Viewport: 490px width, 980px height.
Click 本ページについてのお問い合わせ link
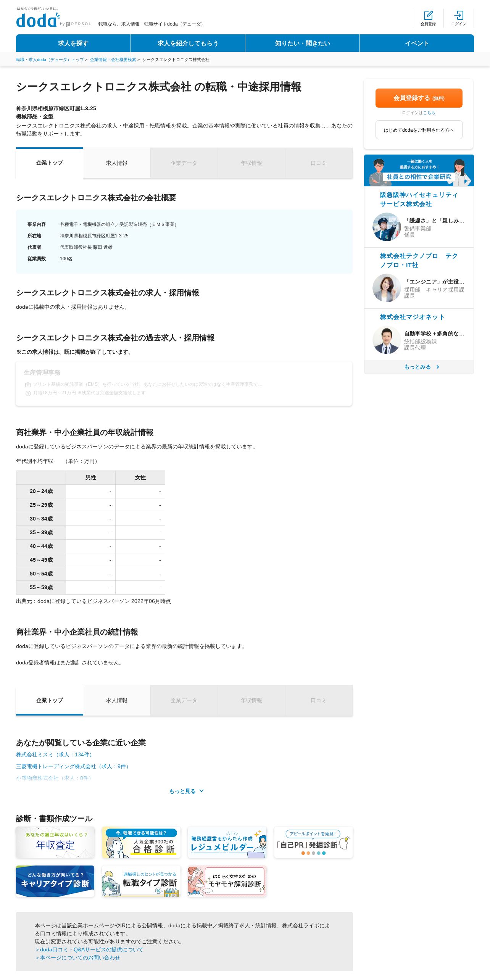77,957
